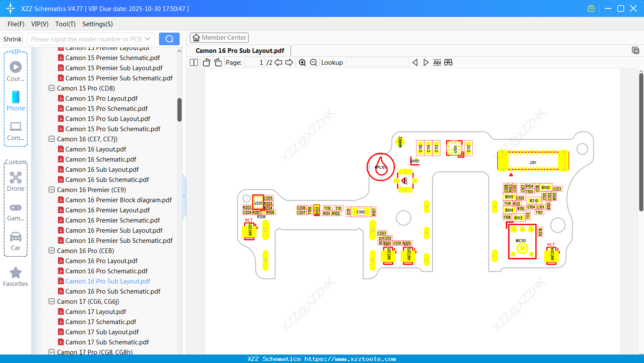Collapse the Camon 17 (CG6, CG6j) folder
Viewport: 644px width, 363px height.
pyautogui.click(x=52, y=302)
